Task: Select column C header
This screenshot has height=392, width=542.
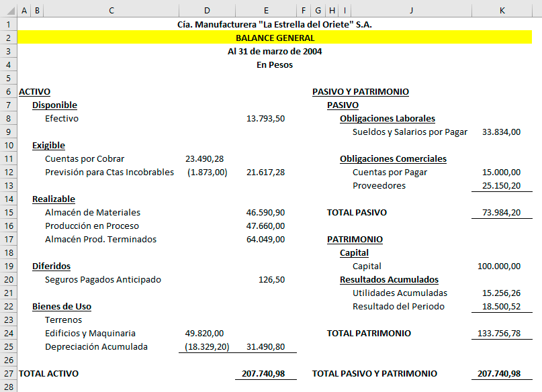Action: click(111, 11)
